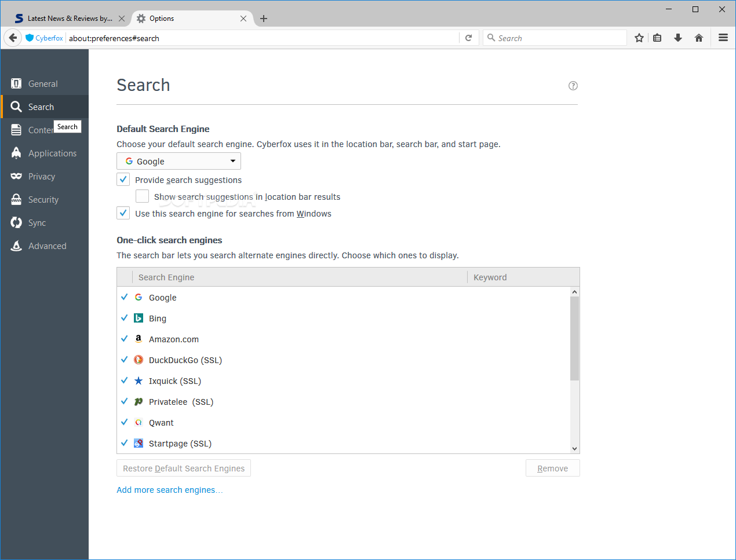Open the hamburger menu
The width and height of the screenshot is (736, 560).
pyautogui.click(x=723, y=38)
